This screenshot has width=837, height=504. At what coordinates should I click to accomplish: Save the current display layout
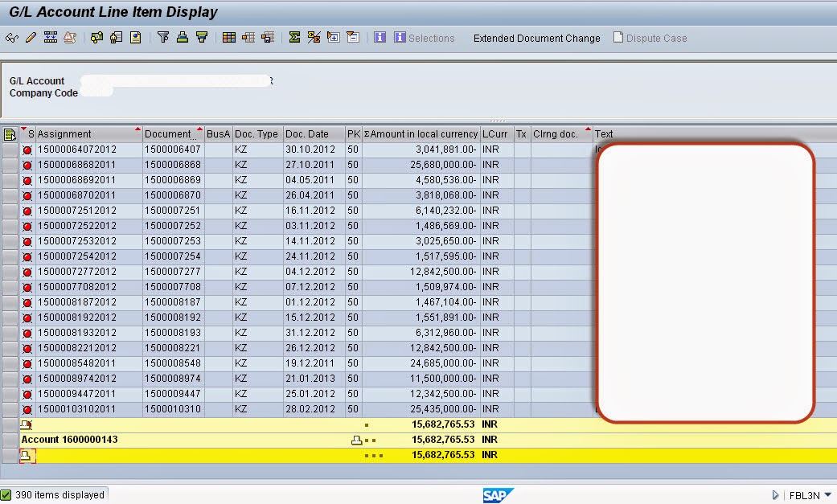click(x=266, y=37)
